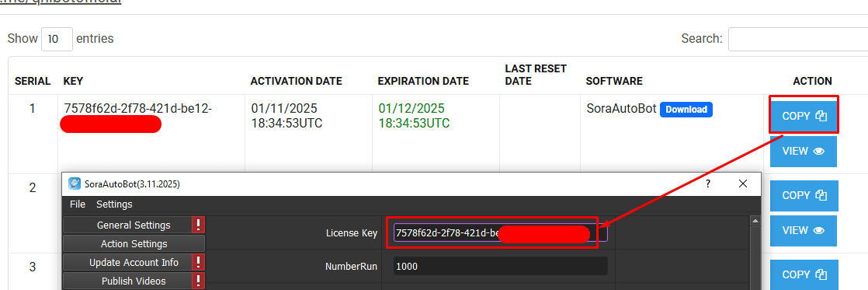Click the NumberRun field showing 1000
Viewport: 868px width, 290px height.
[501, 266]
